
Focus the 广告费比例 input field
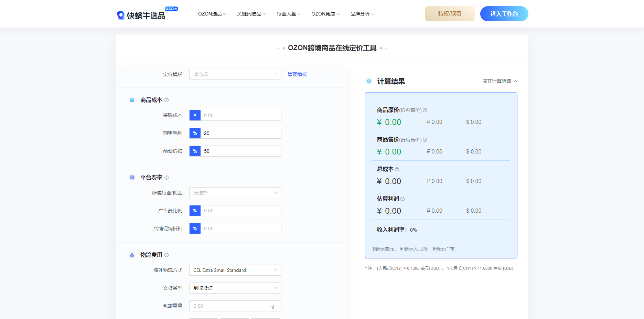(x=241, y=211)
